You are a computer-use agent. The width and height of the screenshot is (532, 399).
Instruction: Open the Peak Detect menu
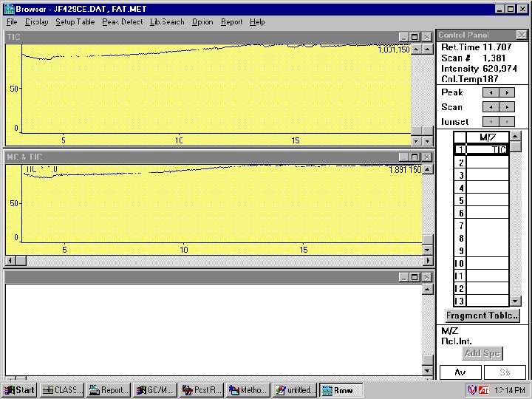[x=123, y=21]
